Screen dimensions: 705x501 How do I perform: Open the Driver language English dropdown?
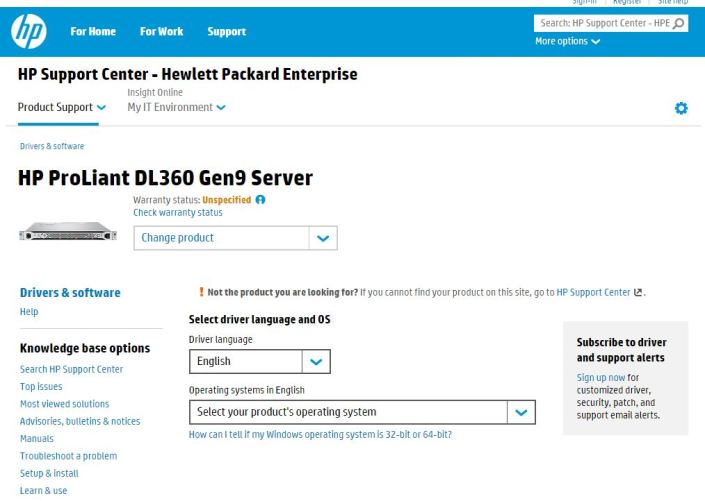260,362
